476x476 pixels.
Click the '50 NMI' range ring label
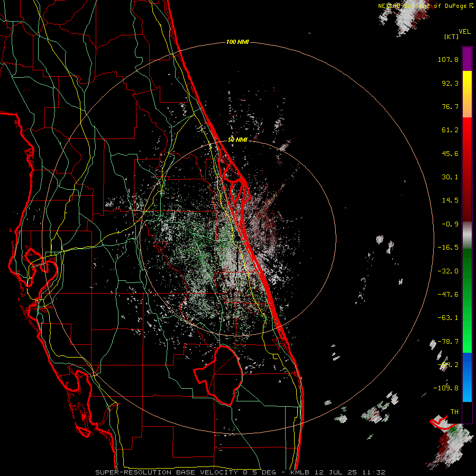[237, 140]
